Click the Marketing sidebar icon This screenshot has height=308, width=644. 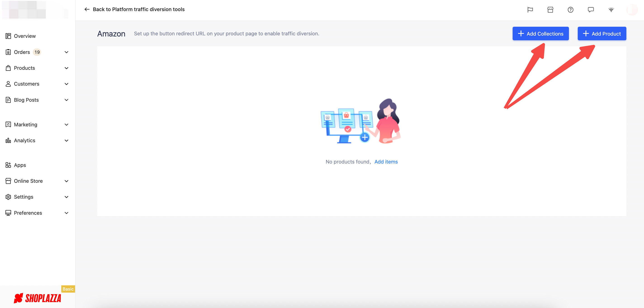point(8,125)
